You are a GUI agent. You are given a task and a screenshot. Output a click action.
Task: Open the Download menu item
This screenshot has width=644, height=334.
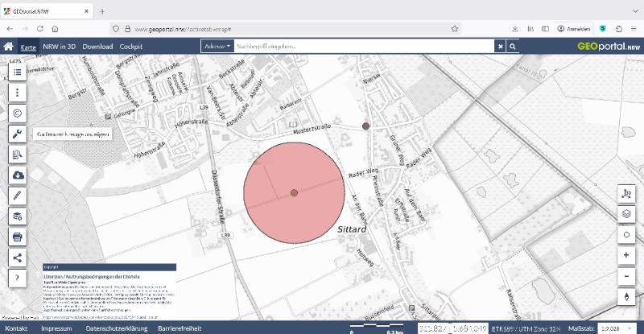pyautogui.click(x=97, y=47)
